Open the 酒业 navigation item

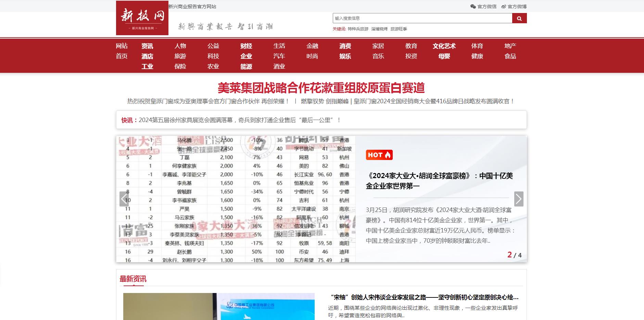point(279,67)
